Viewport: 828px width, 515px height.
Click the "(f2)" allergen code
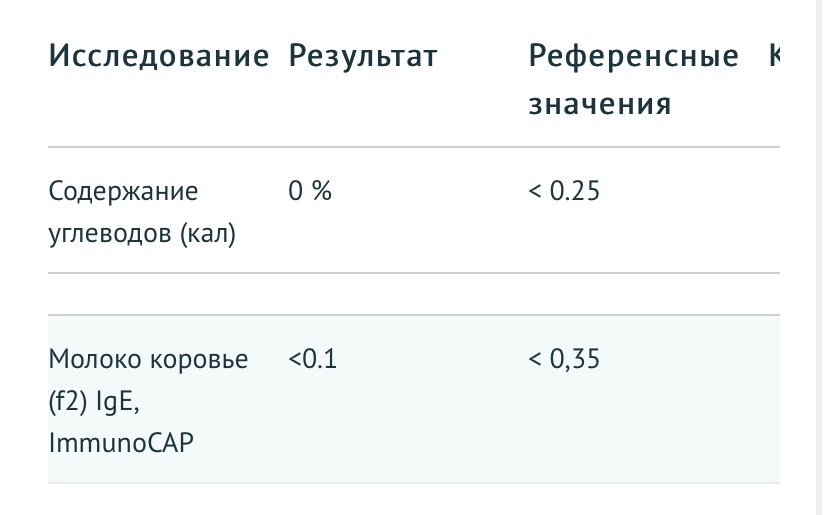coord(68,401)
